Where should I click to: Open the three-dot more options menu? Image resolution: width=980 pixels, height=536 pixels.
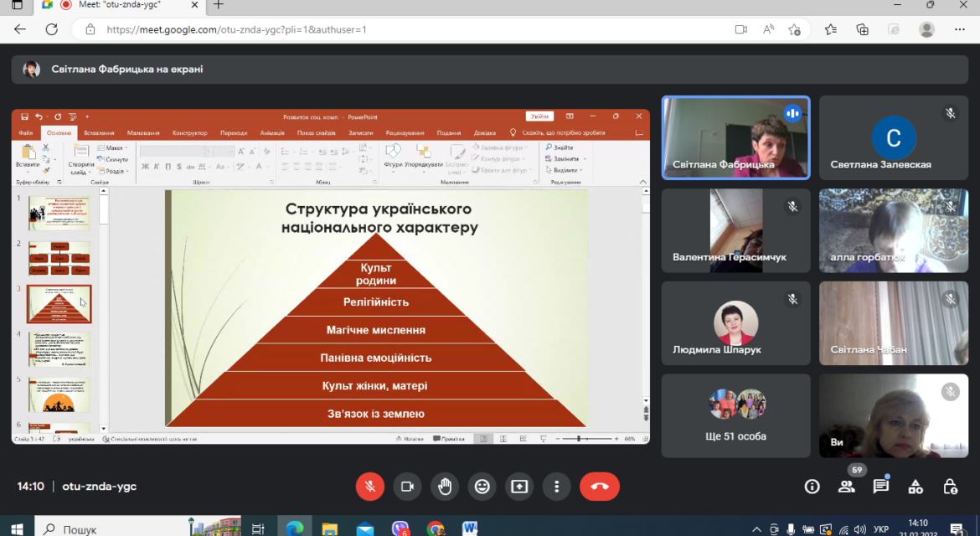[556, 486]
